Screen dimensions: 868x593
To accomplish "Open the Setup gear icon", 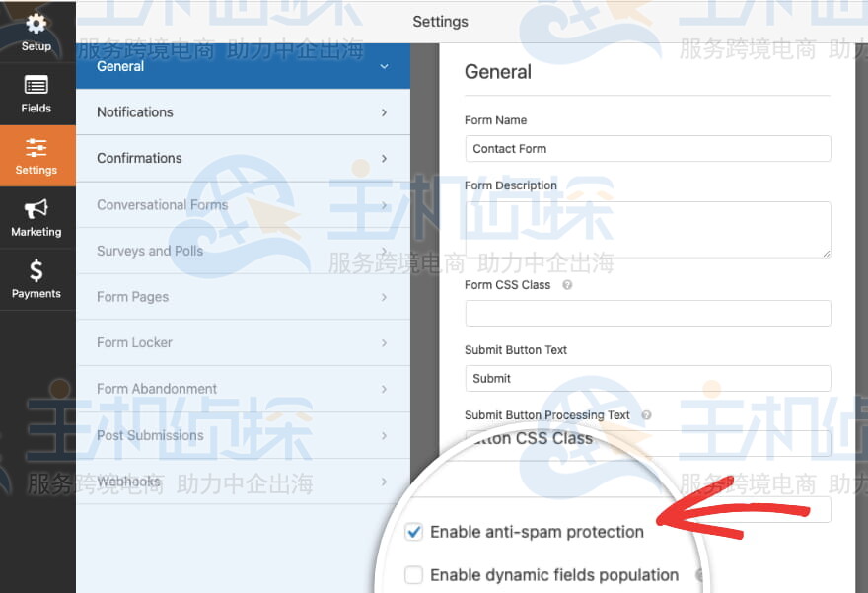I will click(x=36, y=24).
